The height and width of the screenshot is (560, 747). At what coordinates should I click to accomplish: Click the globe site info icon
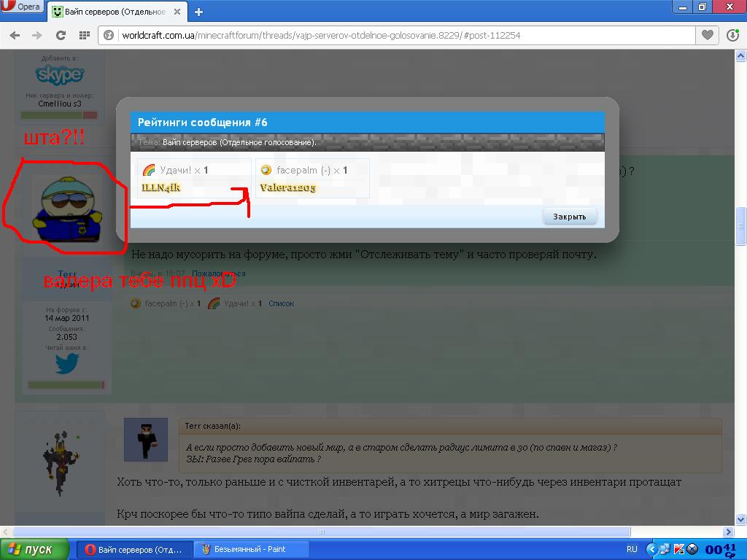point(109,35)
